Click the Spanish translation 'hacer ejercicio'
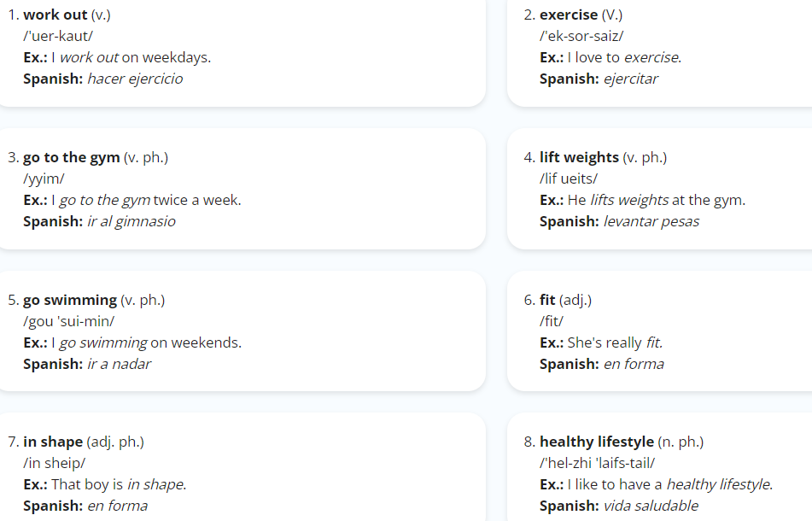Viewport: 812px width, 521px height. [135, 79]
